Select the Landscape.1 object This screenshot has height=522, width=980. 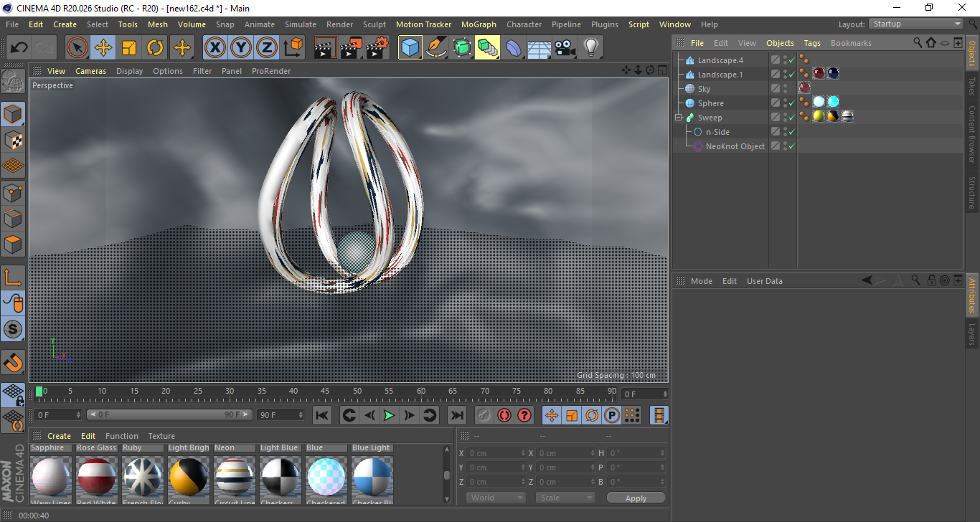point(720,75)
